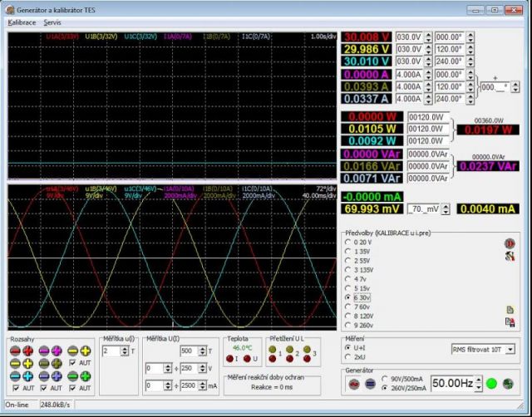532x417 pixels.
Task: Click the magenta minus range button
Action: (44, 351)
